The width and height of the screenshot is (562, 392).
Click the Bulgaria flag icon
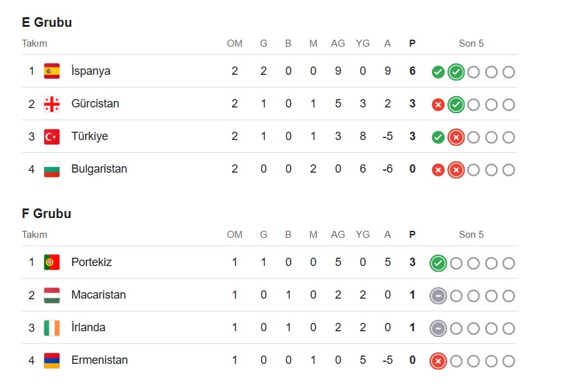[52, 169]
